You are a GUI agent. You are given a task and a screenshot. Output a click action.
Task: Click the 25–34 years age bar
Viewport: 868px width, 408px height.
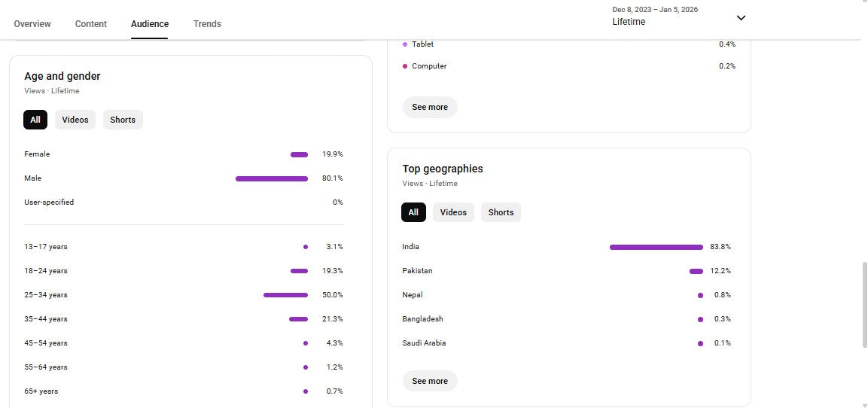(285, 295)
